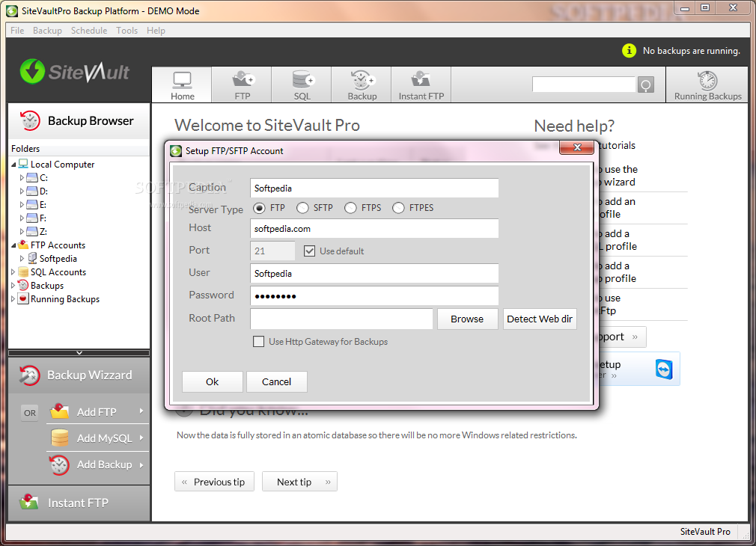
Task: Uncheck the Use default port checkbox
Action: 310,251
